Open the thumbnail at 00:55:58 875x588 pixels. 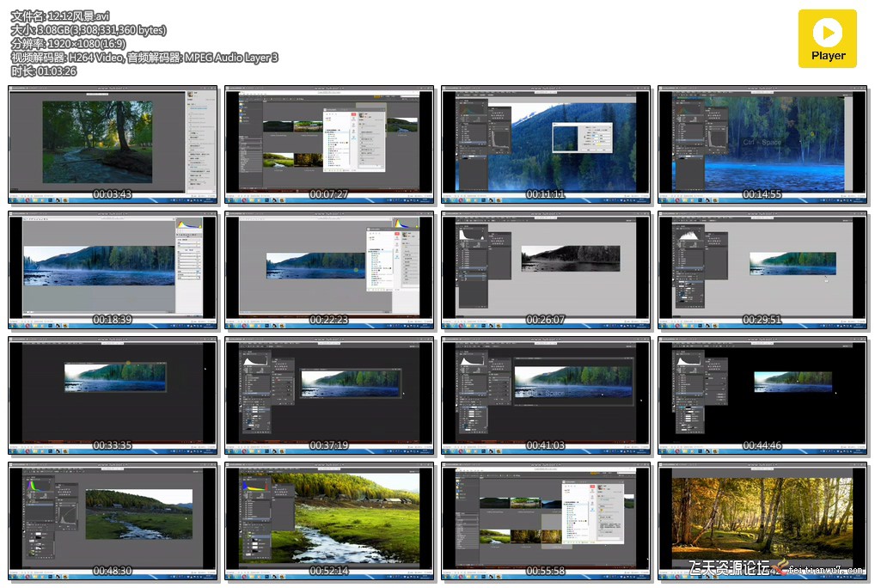point(546,521)
